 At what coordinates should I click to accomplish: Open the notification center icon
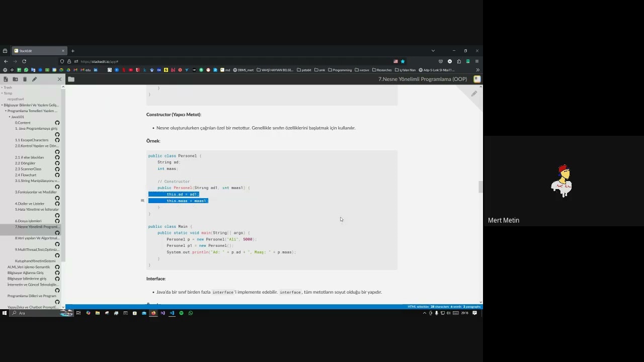click(x=474, y=313)
